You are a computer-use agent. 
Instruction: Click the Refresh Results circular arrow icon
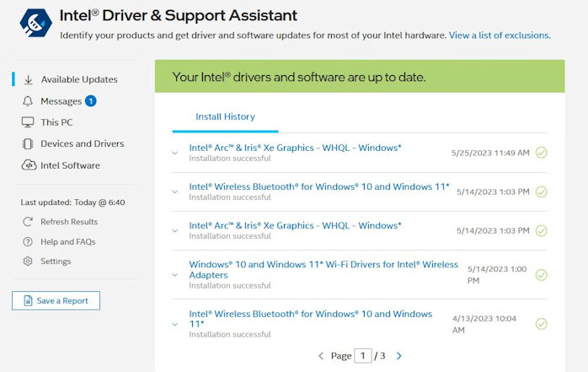(28, 222)
